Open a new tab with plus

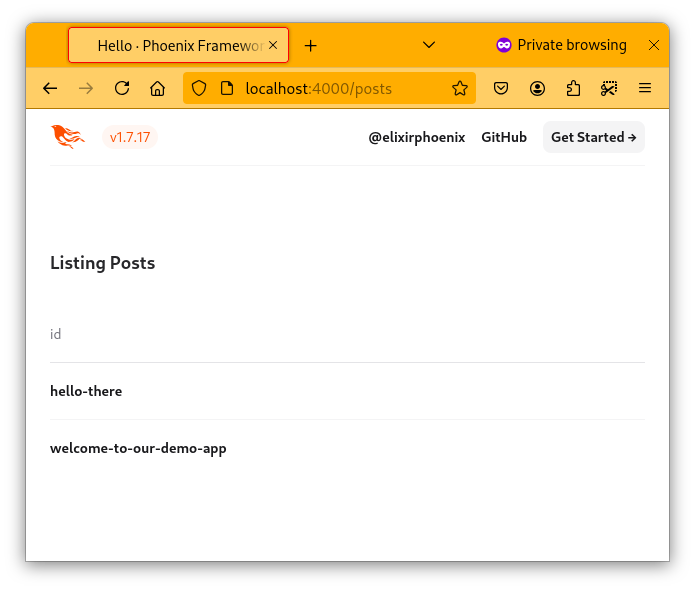311,45
